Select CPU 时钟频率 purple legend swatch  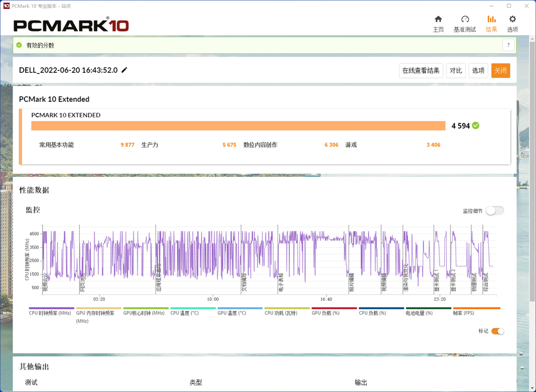51,309
